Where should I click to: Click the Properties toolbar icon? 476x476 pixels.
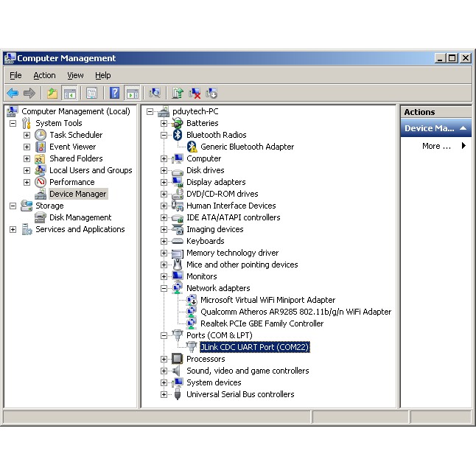91,93
